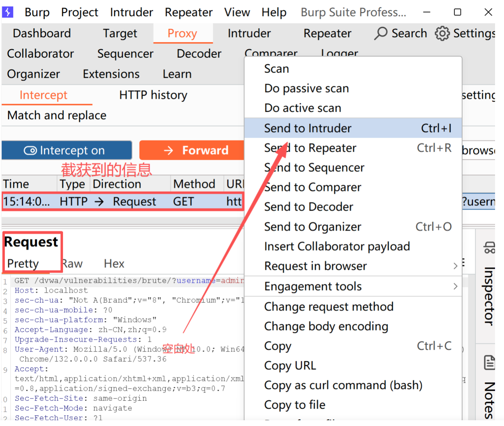Open the Sequencer tab
The height and width of the screenshot is (426, 504).
[x=125, y=53]
